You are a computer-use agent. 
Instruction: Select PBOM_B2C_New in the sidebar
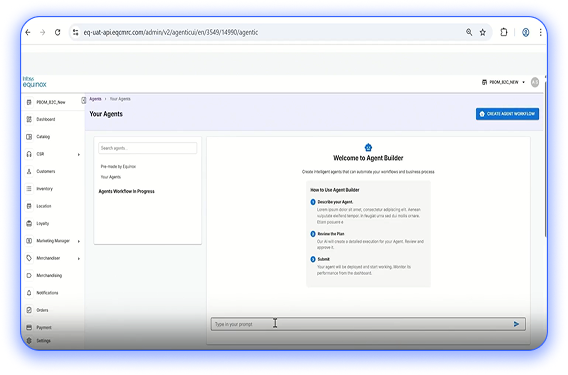click(x=51, y=102)
